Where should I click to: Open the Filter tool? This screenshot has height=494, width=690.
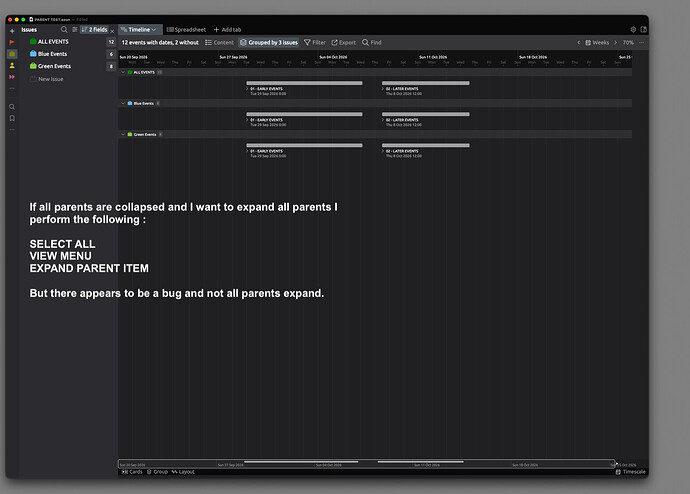click(x=315, y=43)
